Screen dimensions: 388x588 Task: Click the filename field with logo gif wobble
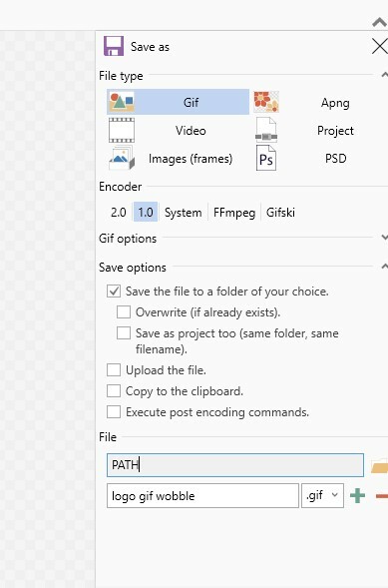pos(202,495)
